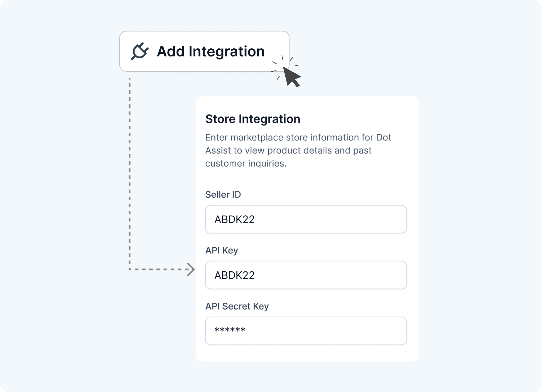Focus the API Secret Key input field
Screen dimensions: 542x392
pos(306,331)
